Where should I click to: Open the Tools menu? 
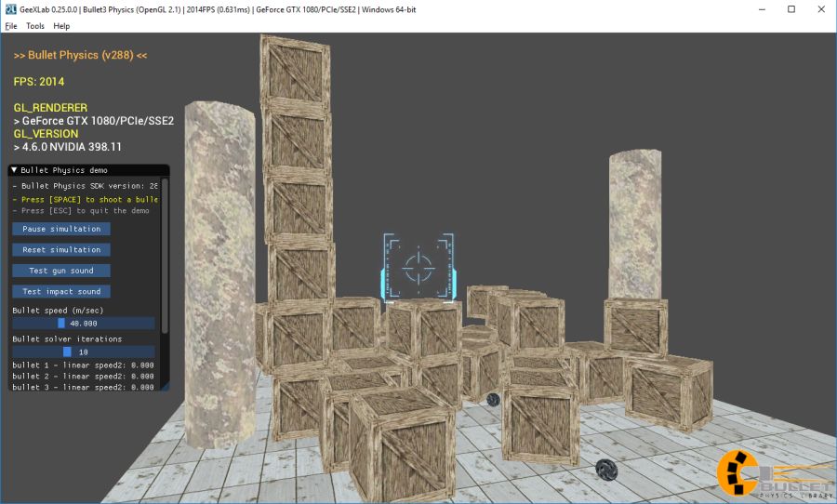click(35, 26)
